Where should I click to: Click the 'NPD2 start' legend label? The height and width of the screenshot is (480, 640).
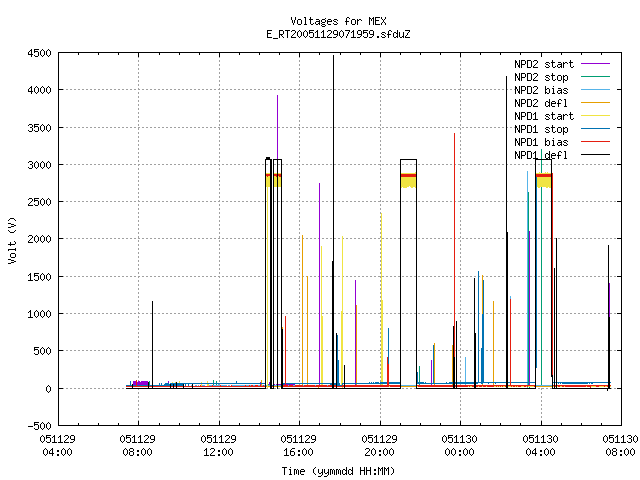point(544,64)
